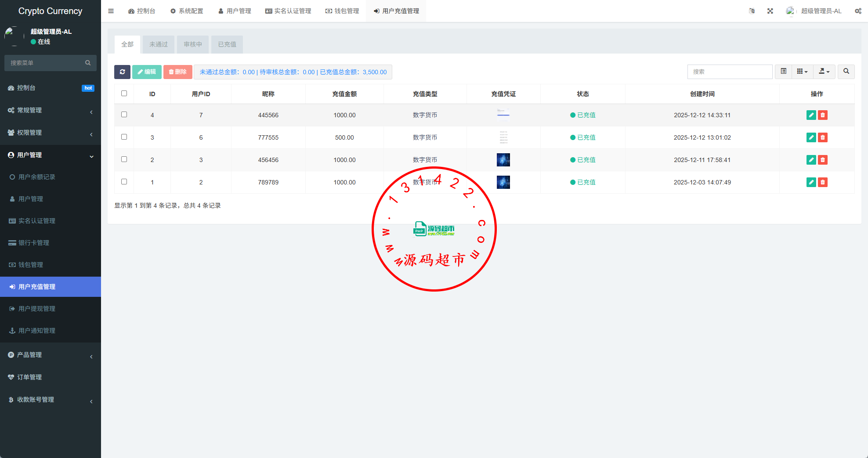Toggle the table card view icon

(783, 72)
